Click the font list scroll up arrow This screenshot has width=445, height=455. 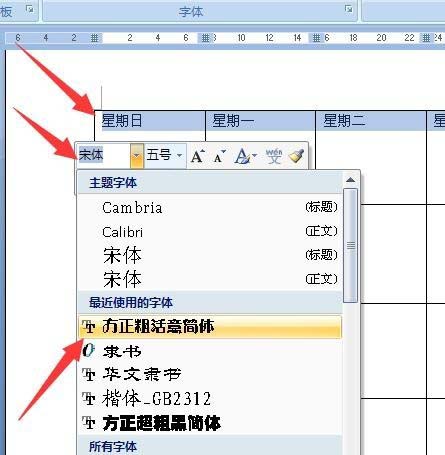[350, 180]
